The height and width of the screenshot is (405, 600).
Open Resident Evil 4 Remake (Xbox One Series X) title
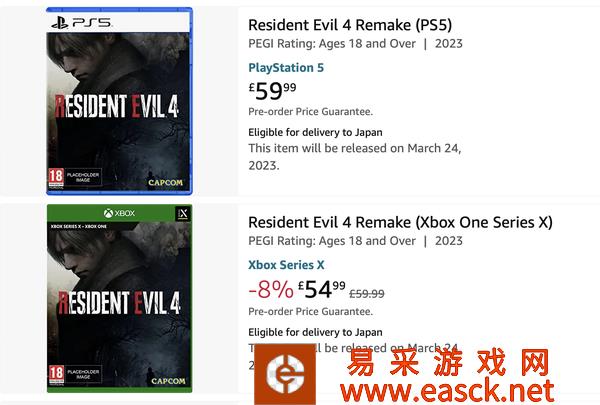click(x=400, y=222)
